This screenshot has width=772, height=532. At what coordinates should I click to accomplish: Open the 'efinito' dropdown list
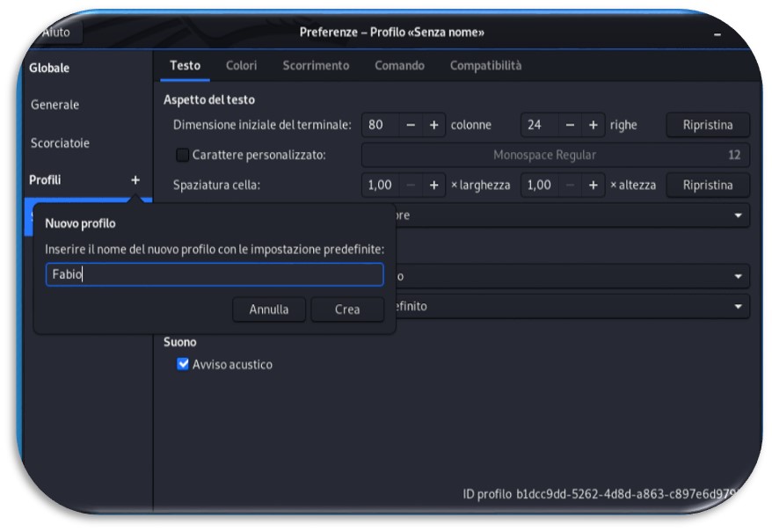click(x=572, y=306)
